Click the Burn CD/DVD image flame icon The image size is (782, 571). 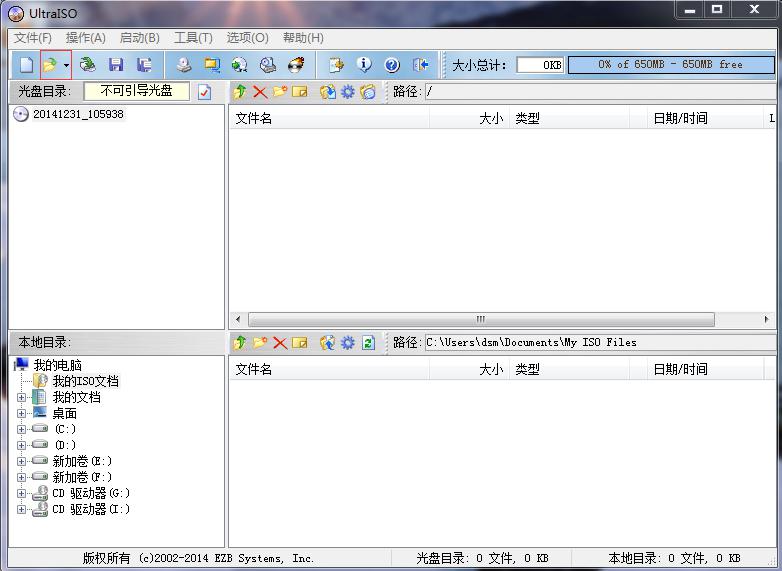296,65
